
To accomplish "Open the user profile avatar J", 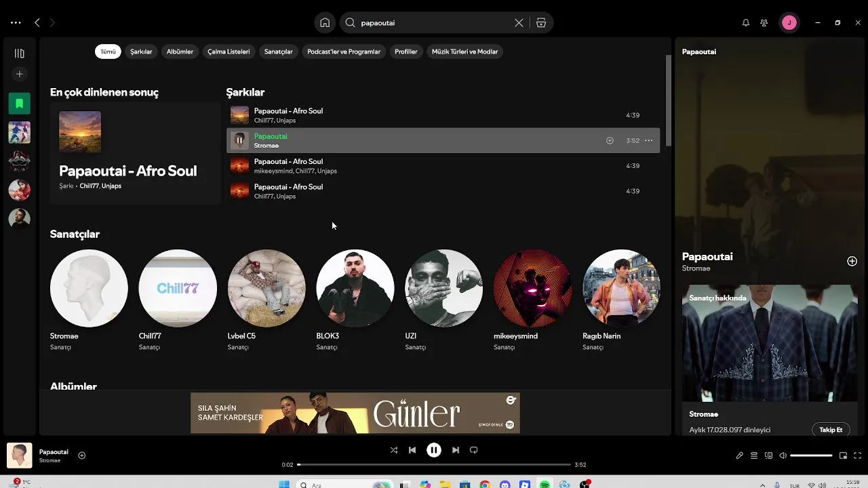I will (789, 22).
